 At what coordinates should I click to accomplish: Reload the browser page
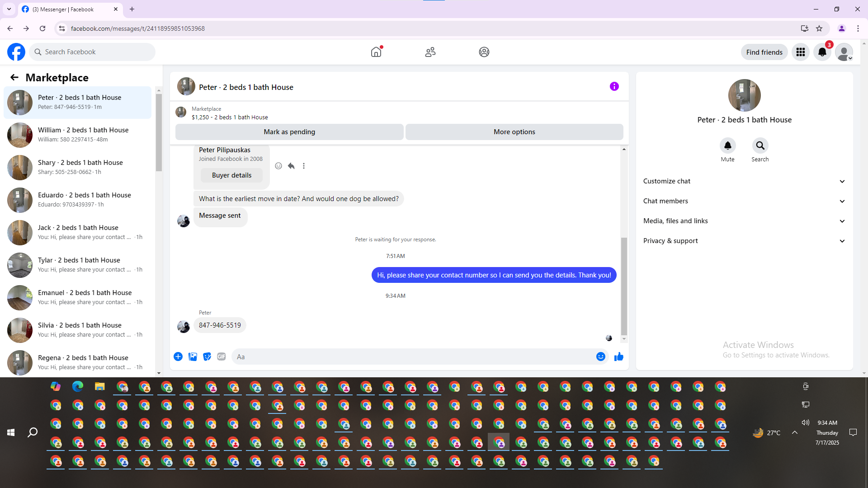coord(42,28)
